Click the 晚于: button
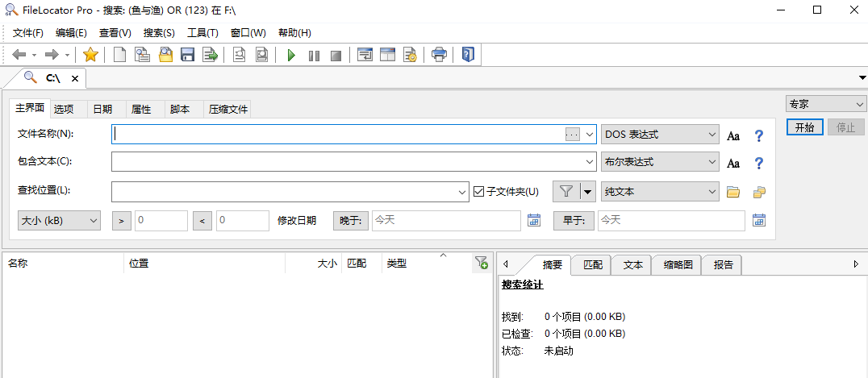 click(x=350, y=221)
